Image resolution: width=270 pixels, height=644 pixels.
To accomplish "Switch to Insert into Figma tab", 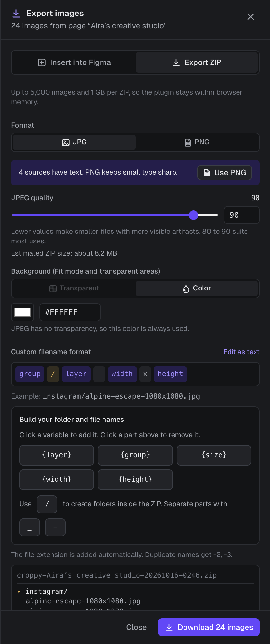I will tap(74, 62).
